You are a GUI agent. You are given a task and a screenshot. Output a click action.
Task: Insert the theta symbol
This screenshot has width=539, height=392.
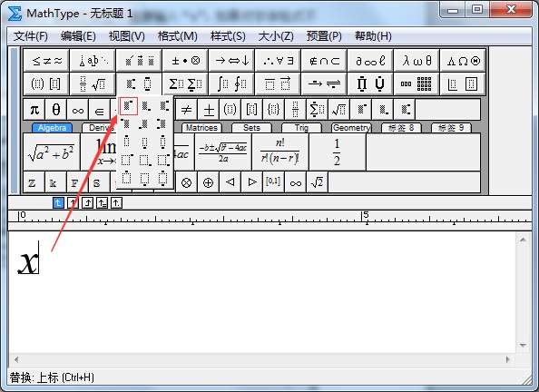(56, 110)
